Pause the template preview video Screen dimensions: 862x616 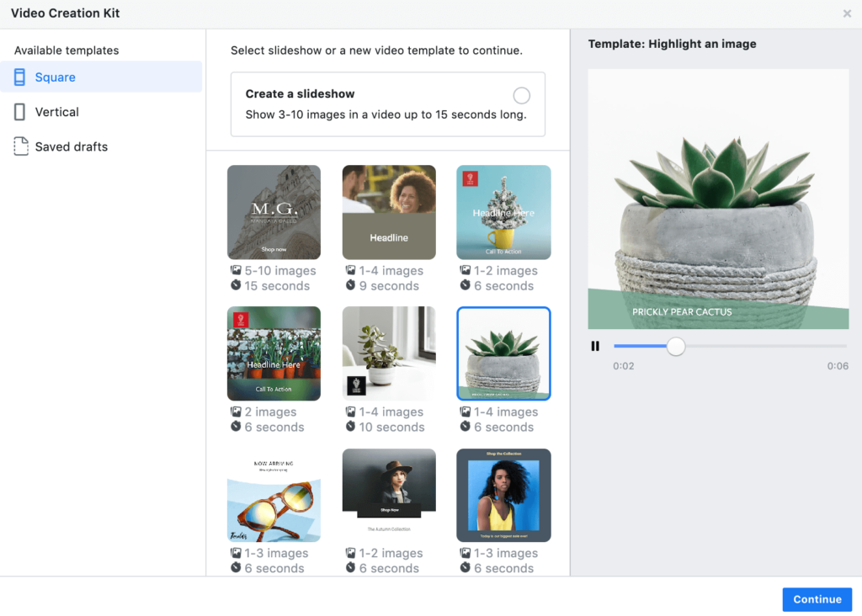click(595, 346)
